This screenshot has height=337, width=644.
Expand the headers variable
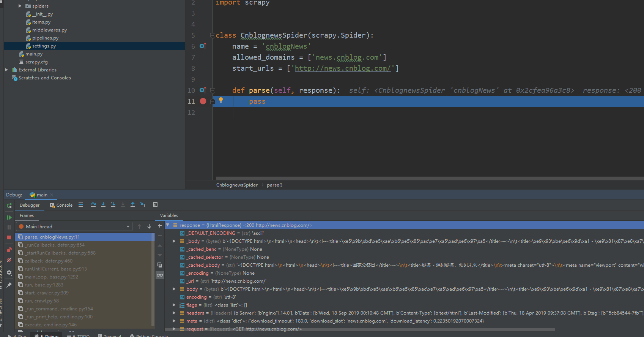click(174, 313)
